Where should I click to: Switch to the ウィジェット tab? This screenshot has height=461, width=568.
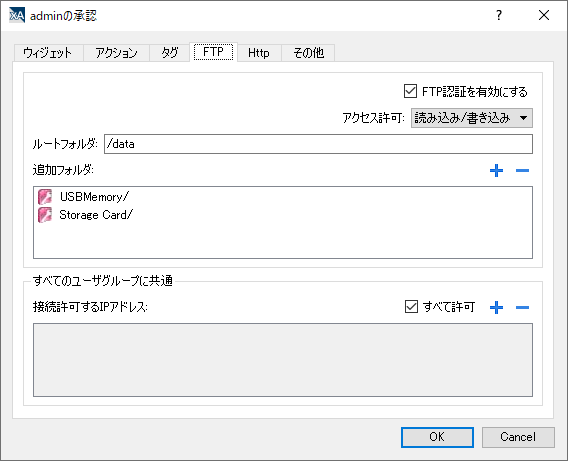click(x=48, y=53)
